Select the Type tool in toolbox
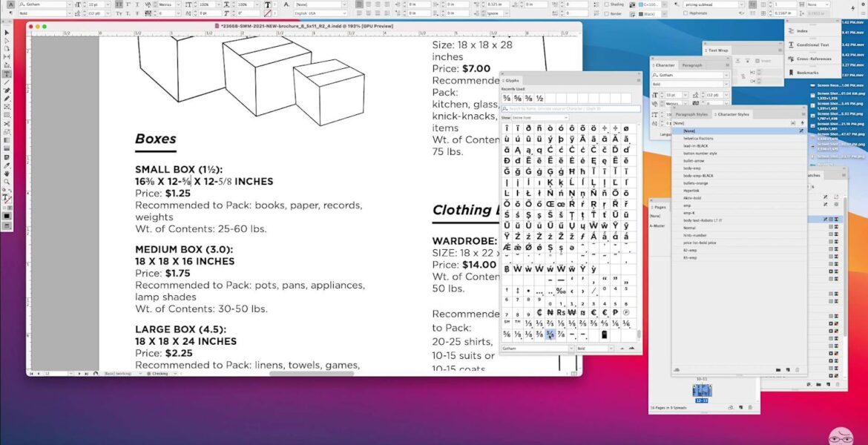 (x=7, y=73)
